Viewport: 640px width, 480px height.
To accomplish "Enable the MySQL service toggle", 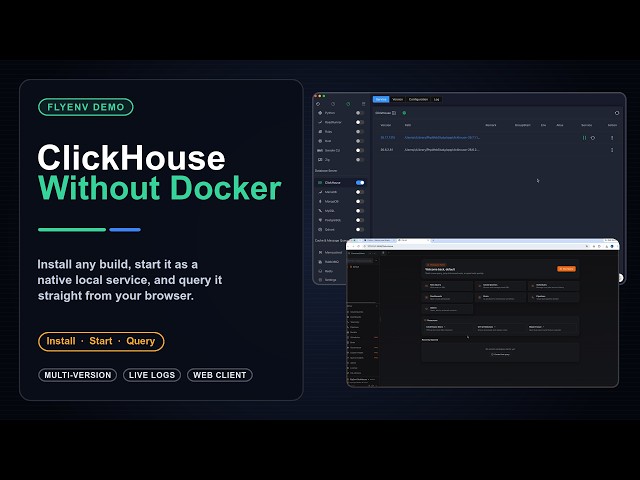I will 360,211.
